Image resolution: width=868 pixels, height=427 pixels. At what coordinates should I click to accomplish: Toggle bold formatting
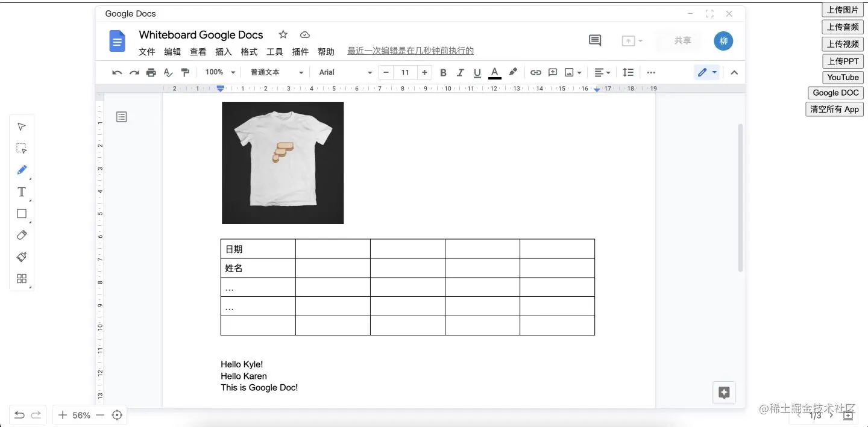443,72
